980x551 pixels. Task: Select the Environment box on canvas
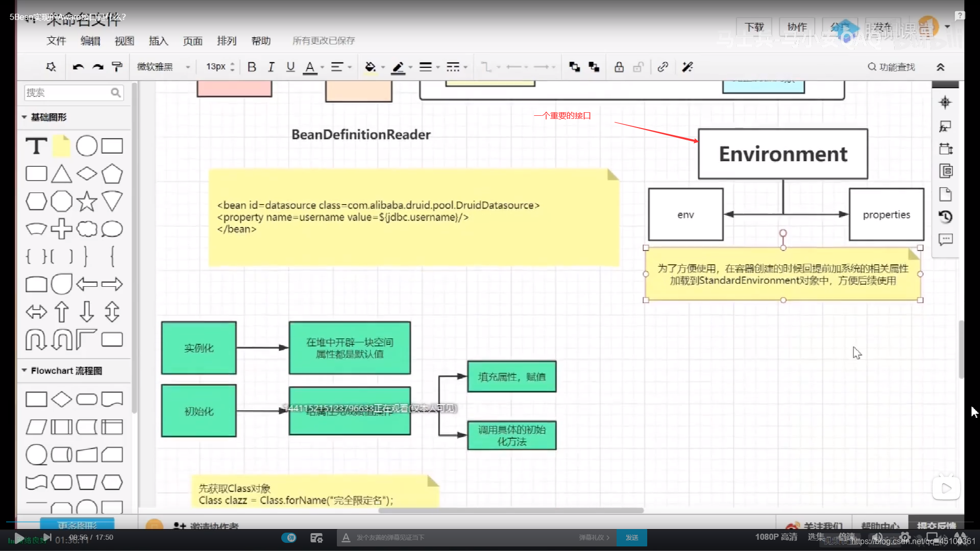[x=783, y=154]
